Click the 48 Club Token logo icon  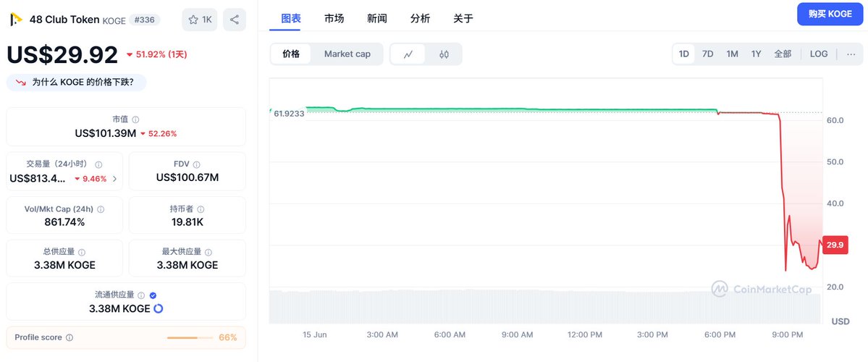[x=16, y=20]
